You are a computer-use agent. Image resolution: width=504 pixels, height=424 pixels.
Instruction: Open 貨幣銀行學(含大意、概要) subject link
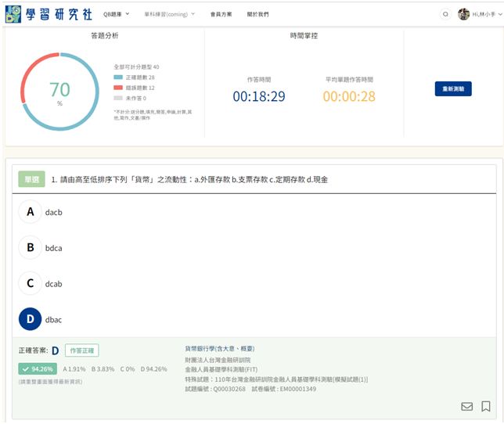(x=219, y=348)
